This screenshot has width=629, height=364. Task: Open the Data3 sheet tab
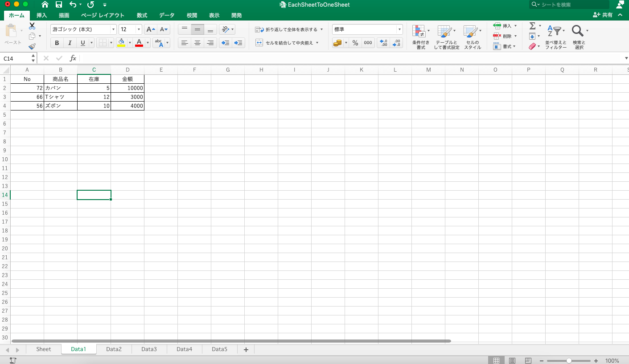tap(149, 349)
